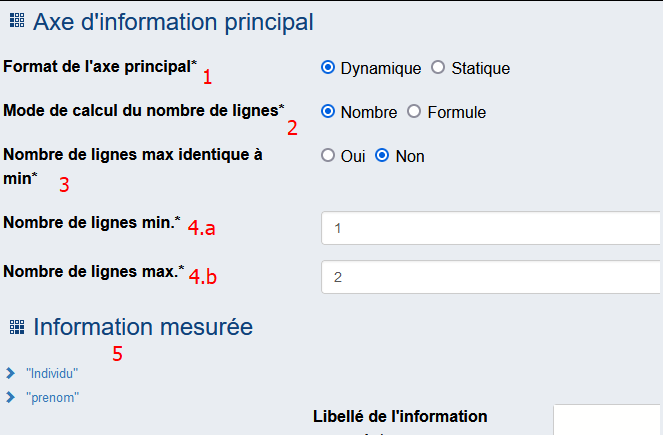
Task: Click the grid icon beside Information mesurée
Action: 17,327
